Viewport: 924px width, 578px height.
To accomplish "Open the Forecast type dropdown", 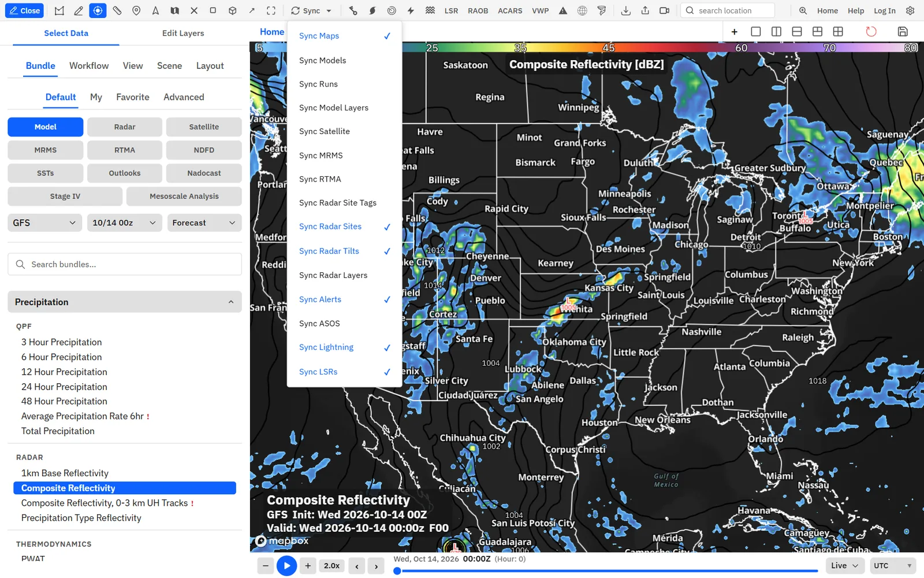I will (x=204, y=223).
